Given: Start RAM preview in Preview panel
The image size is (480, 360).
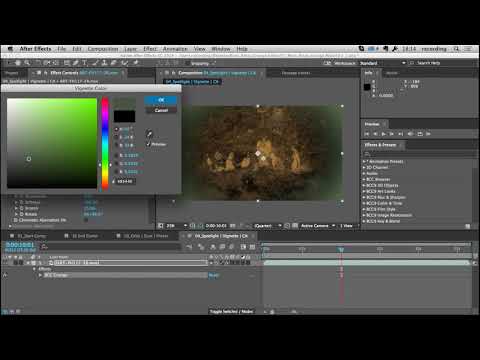Looking at the screenshot, I should pos(429,134).
